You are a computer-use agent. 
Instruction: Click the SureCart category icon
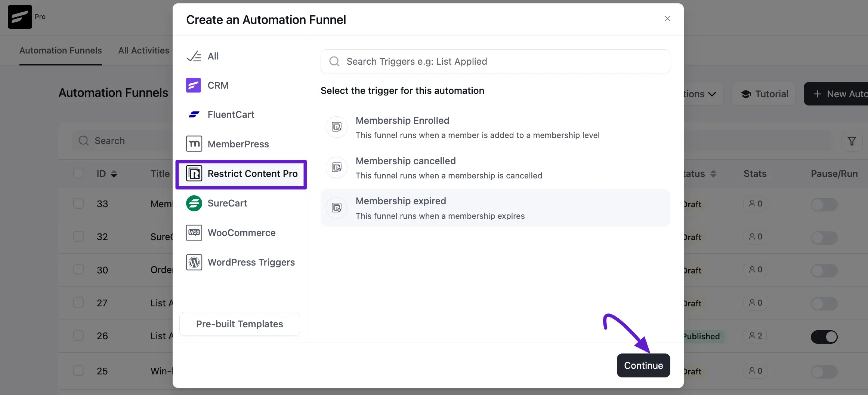tap(194, 203)
